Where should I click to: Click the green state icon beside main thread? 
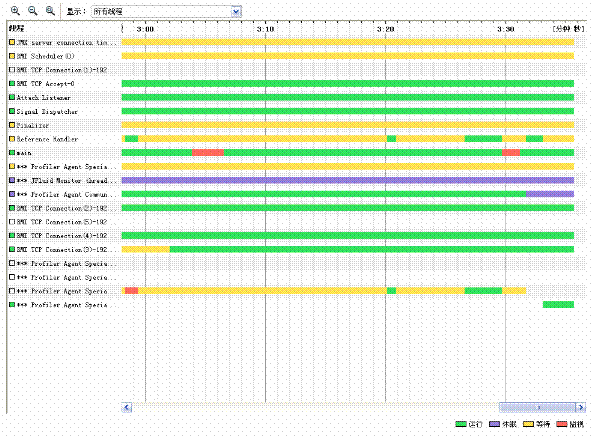pos(12,153)
